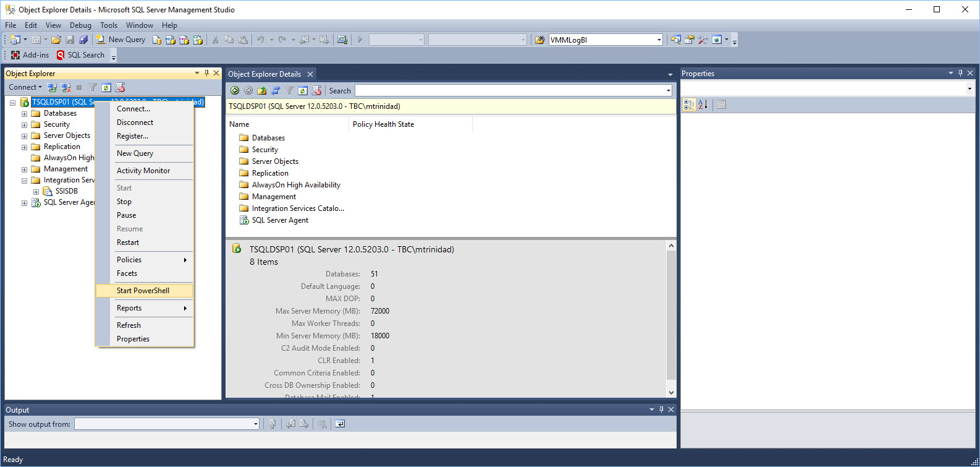Image resolution: width=980 pixels, height=467 pixels.
Task: Click the Refresh icon in Object Explorer toolbar
Action: pyautogui.click(x=106, y=88)
